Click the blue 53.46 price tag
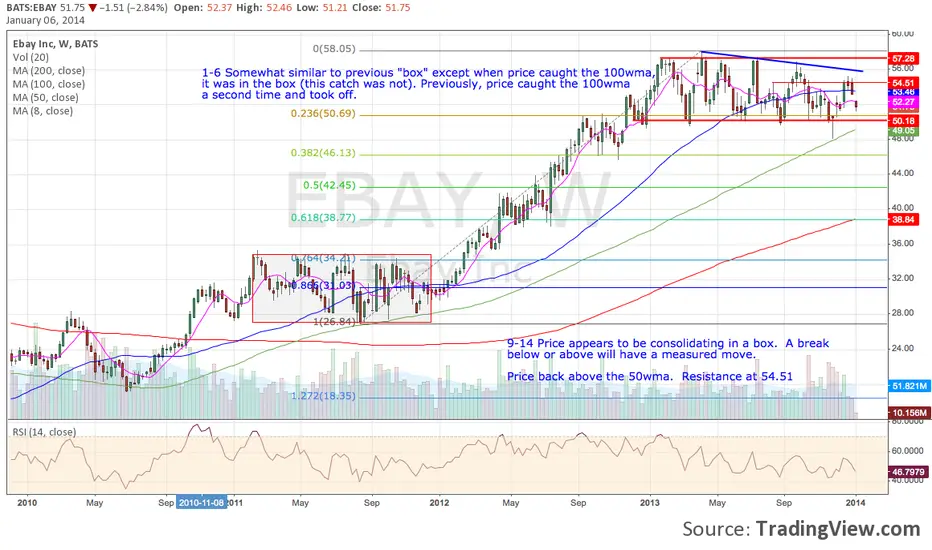 (903, 93)
